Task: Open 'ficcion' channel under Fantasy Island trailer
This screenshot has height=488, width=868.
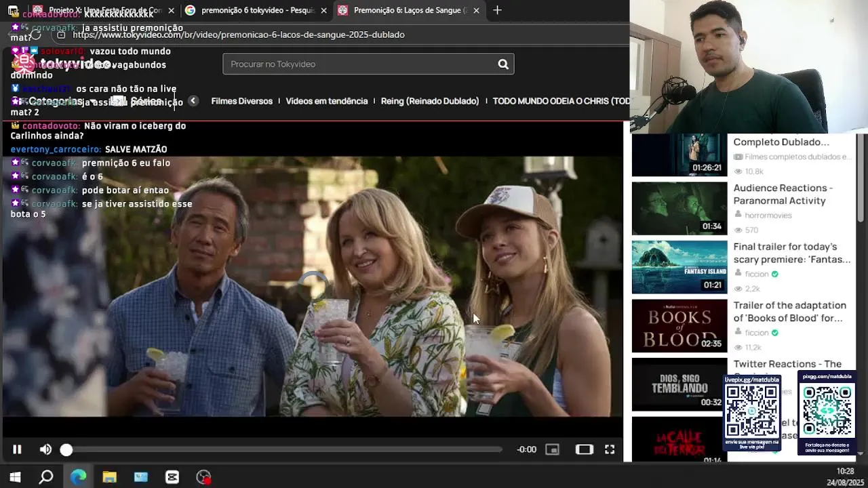Action: (757, 274)
